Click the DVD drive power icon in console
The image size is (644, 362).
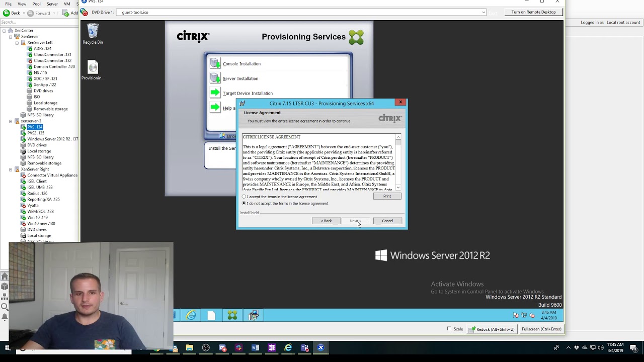point(84,12)
